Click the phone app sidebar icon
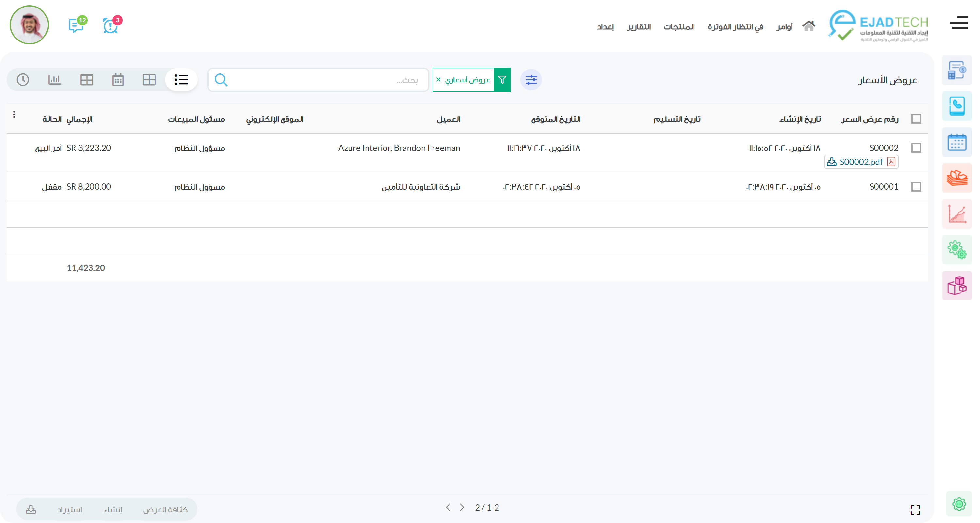The height and width of the screenshot is (523, 980). pyautogui.click(x=957, y=106)
